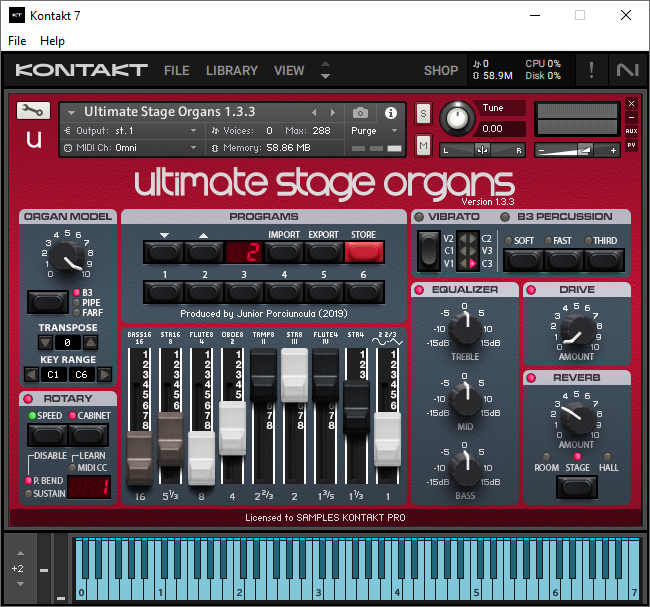Toggle the Vibrato power LED
The width and height of the screenshot is (650, 607).
click(x=419, y=217)
